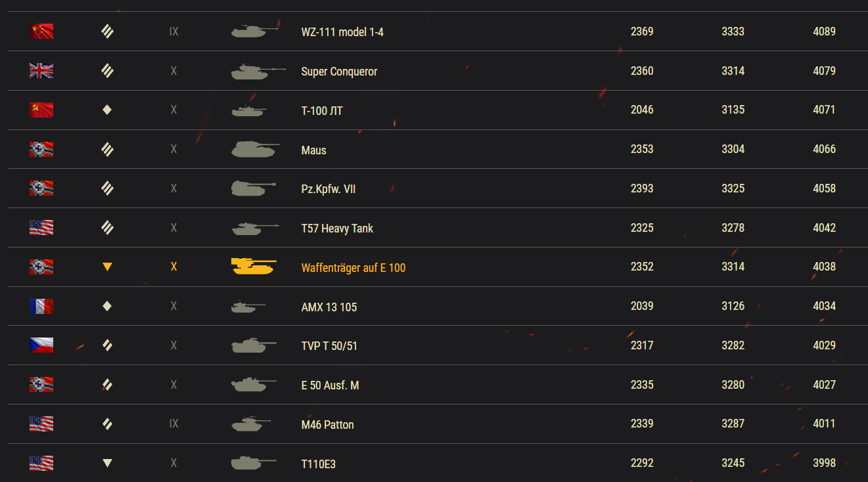Click the heavy tank class icon for Pz.Kpfw. VII

point(107,188)
